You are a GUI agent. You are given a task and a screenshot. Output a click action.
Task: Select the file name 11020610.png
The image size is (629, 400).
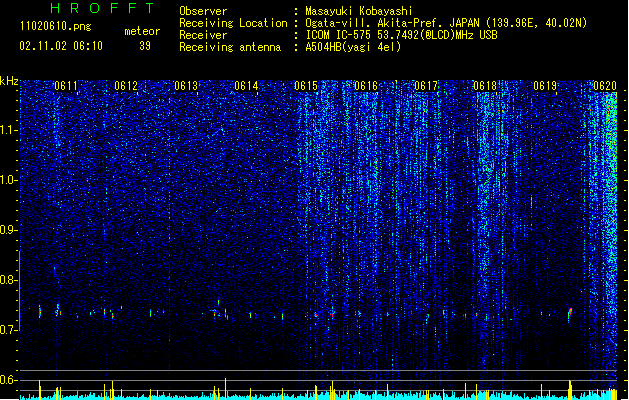pos(55,27)
